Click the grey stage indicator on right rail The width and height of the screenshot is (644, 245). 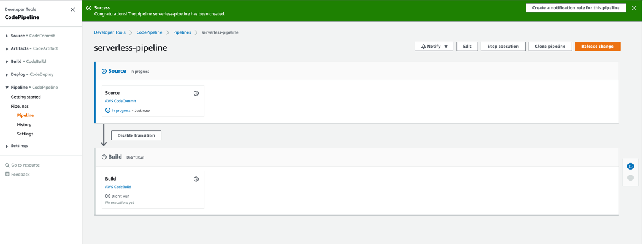631,178
